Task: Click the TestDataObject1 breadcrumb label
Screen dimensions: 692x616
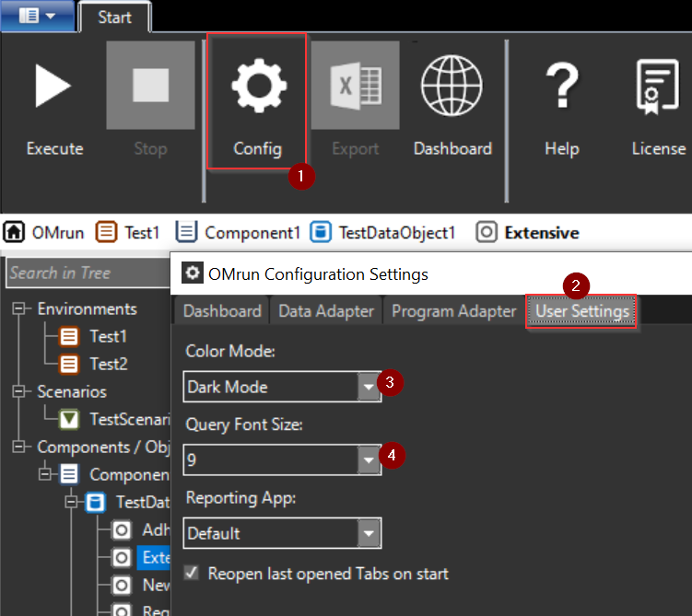Action: (397, 233)
